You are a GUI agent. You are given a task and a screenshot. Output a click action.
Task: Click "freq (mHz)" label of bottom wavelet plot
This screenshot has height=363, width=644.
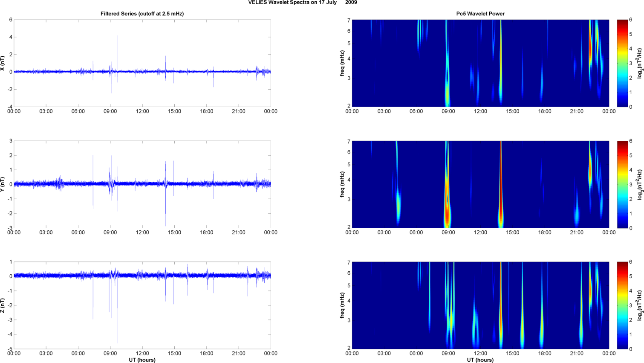coord(342,305)
